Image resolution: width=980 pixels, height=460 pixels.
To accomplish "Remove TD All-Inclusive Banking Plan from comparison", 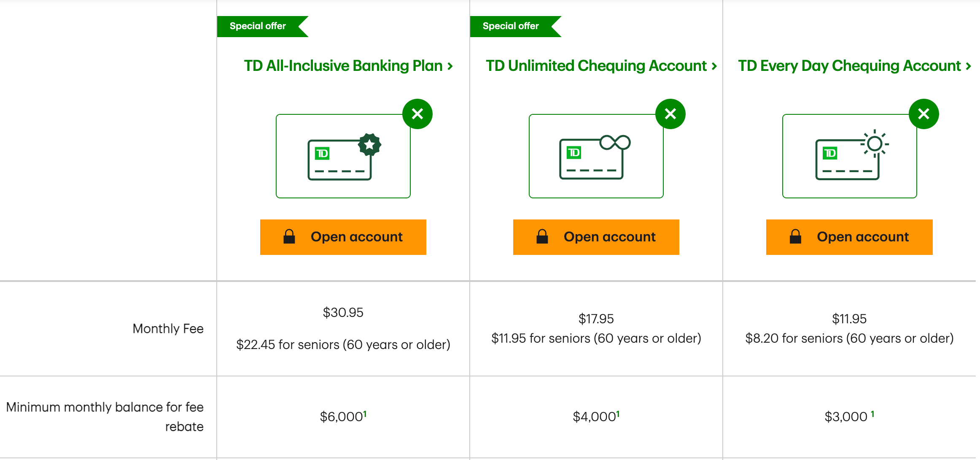I will [417, 114].
